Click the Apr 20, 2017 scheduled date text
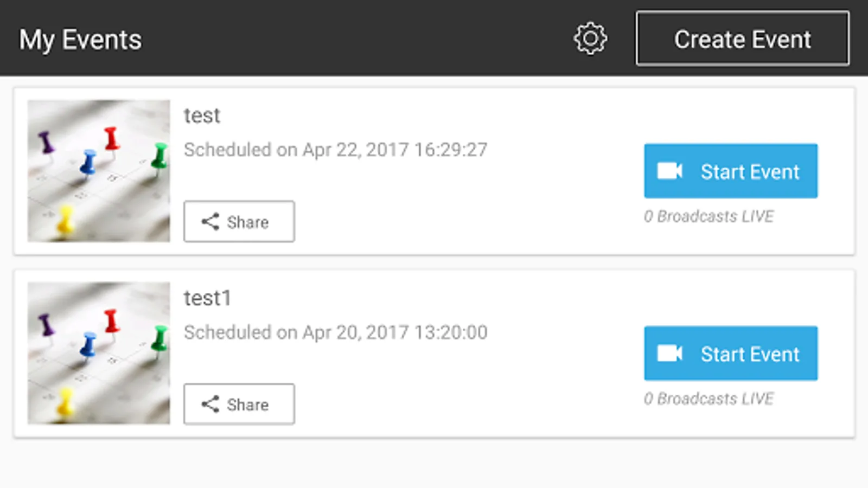Viewport: 868px width, 488px height. (335, 332)
